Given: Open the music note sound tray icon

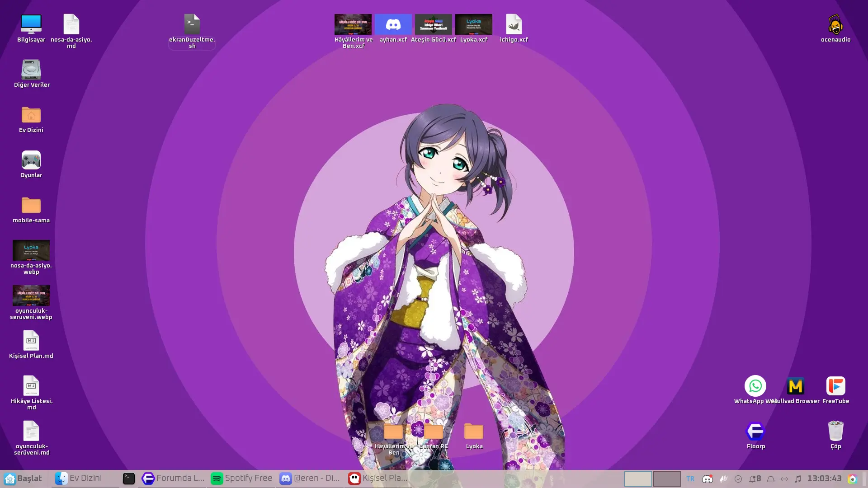Looking at the screenshot, I should (x=798, y=479).
